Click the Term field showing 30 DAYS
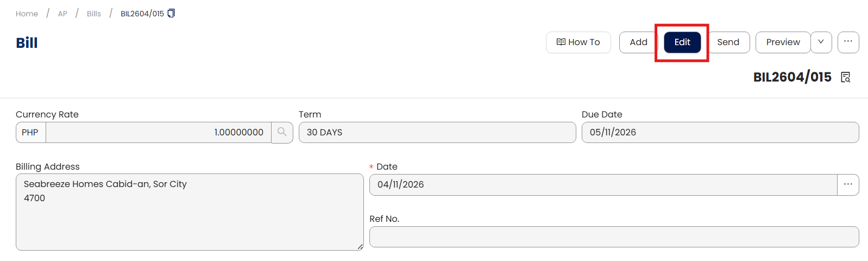This screenshot has width=868, height=261. 437,132
